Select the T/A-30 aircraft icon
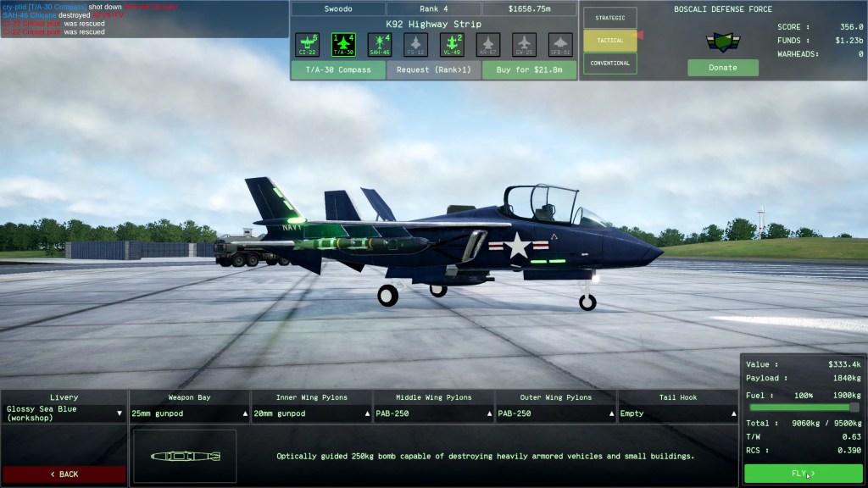The height and width of the screenshot is (488, 868). (343, 45)
